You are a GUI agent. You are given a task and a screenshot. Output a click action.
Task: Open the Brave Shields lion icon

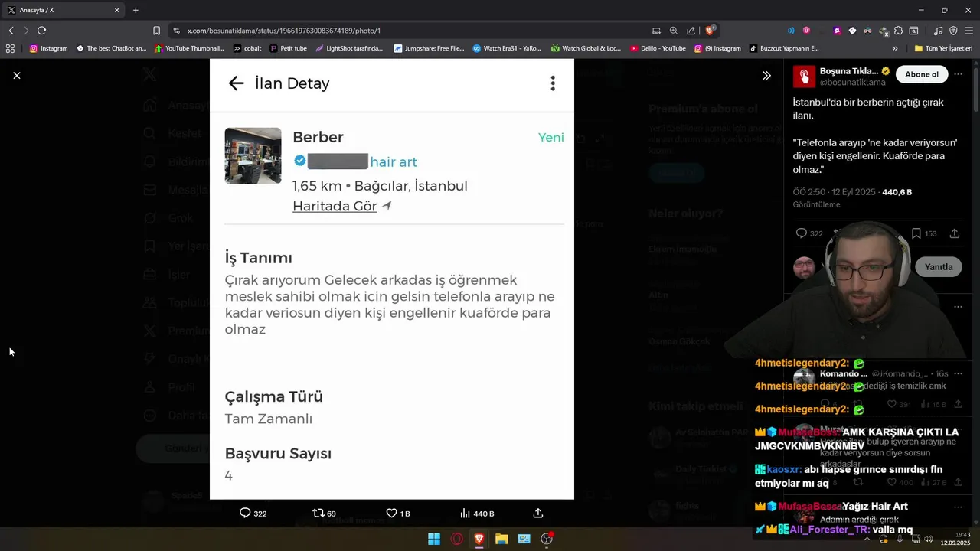[x=710, y=31]
